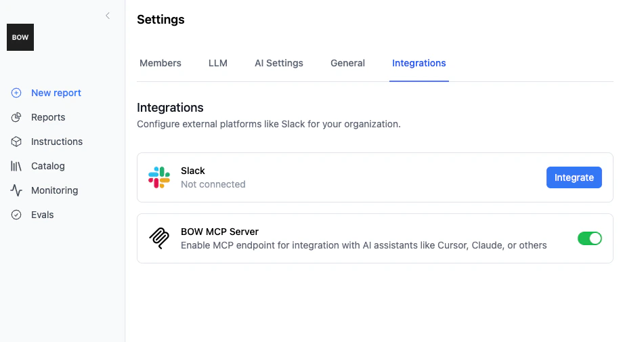644x342 pixels.
Task: Click the 'Enable MCP endpoint' description text
Action: pos(364,246)
